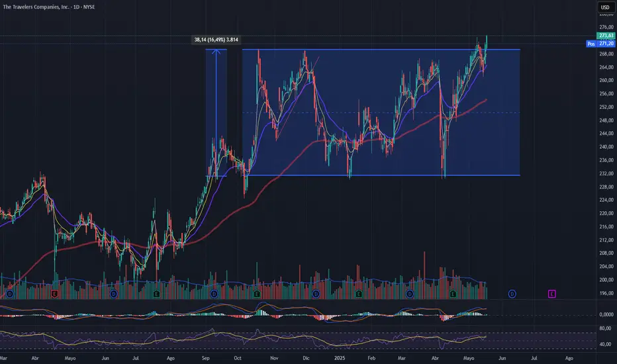The width and height of the screenshot is (617, 364).
Task: Click the Sep label on time axis
Action: 205,358
